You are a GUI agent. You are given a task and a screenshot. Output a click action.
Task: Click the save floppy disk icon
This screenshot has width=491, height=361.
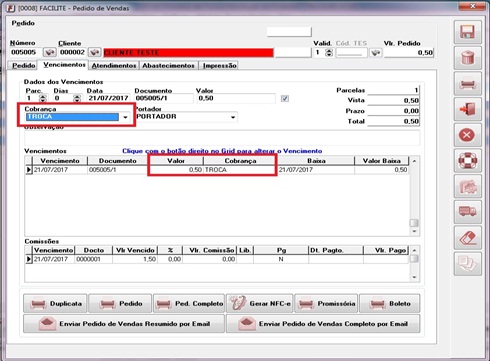[x=467, y=32]
